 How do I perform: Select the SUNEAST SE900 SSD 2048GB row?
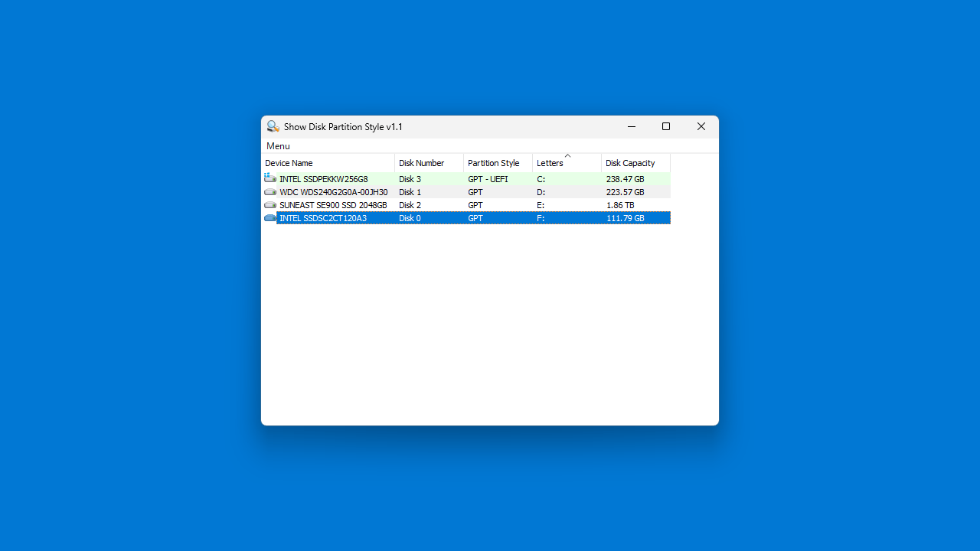tap(466, 205)
